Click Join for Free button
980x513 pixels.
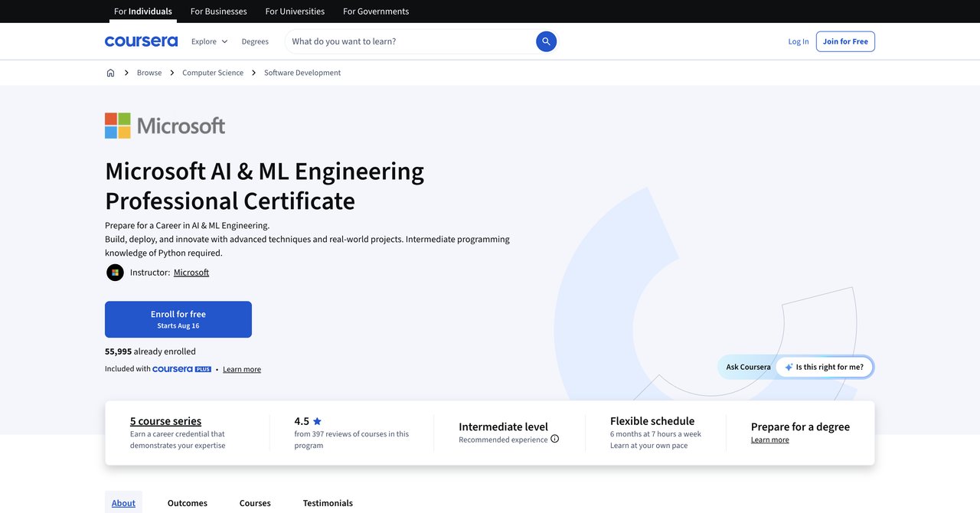[x=845, y=41]
